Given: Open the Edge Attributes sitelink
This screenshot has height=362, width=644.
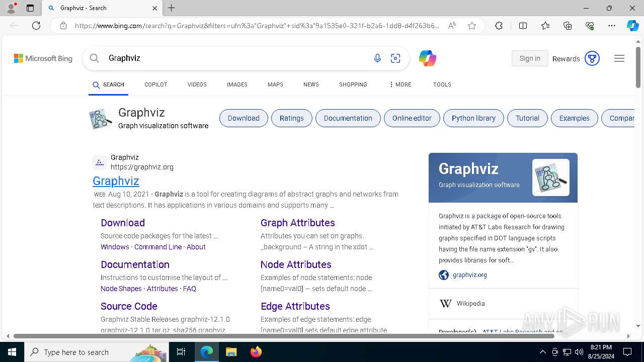Looking at the screenshot, I should [x=295, y=306].
